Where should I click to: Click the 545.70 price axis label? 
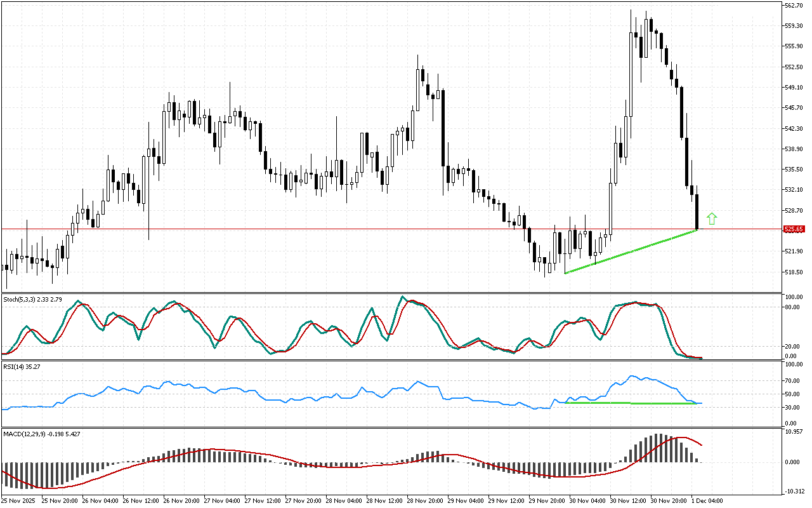794,107
